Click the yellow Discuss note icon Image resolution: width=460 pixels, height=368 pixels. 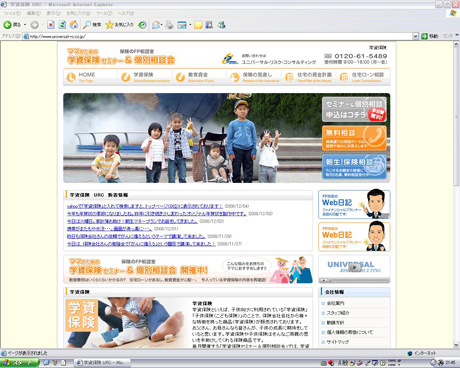(x=198, y=25)
